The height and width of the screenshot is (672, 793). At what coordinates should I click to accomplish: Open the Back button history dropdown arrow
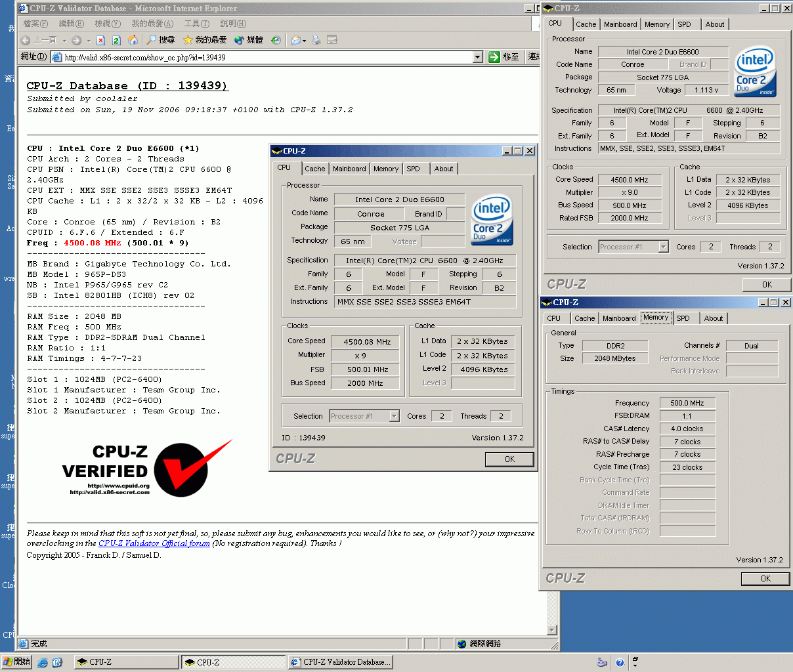[x=64, y=41]
